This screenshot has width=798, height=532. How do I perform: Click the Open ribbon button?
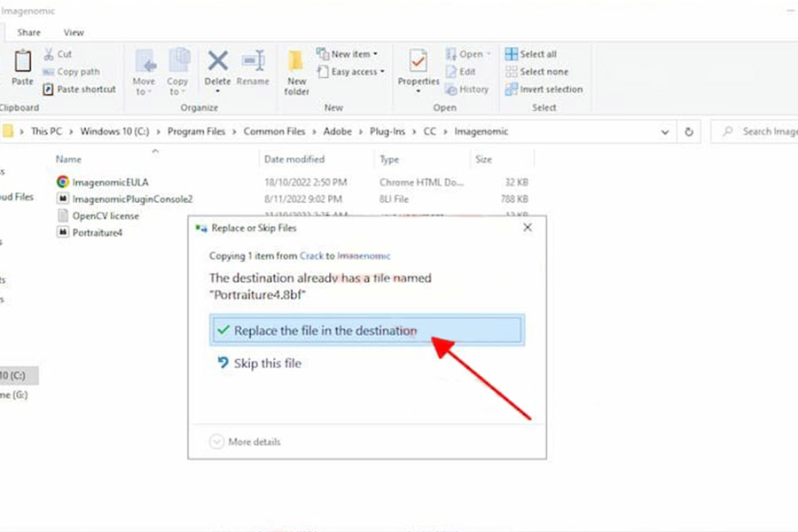pyautogui.click(x=467, y=54)
